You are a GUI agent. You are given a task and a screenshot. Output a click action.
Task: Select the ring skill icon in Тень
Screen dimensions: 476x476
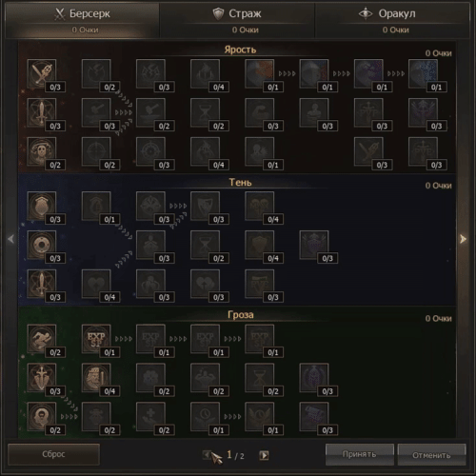click(x=42, y=246)
